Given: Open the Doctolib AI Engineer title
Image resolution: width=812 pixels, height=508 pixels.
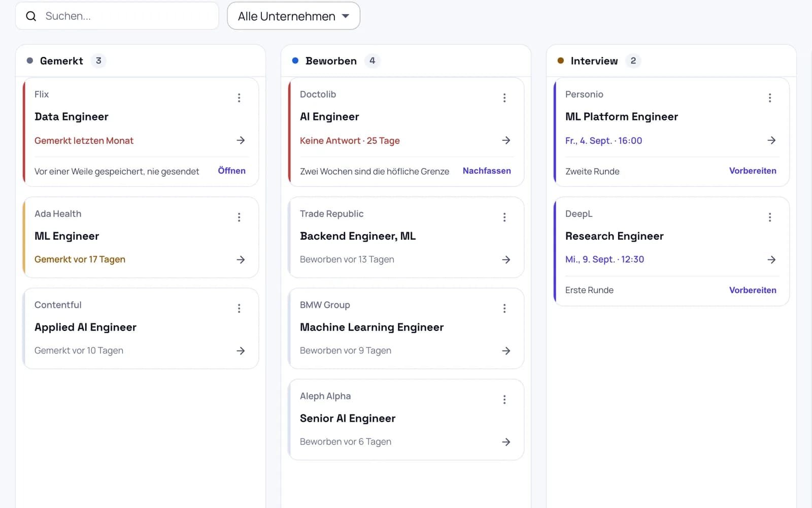Looking at the screenshot, I should click(x=329, y=117).
